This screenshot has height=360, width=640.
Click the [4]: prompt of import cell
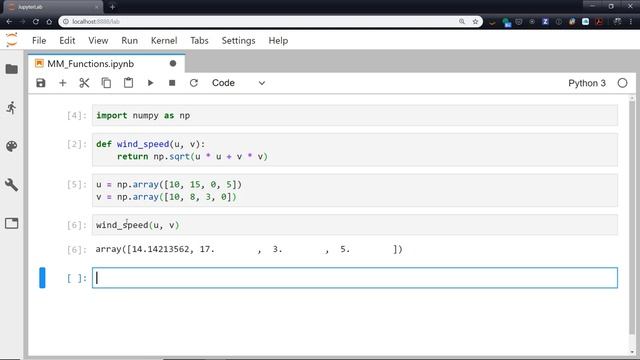coord(77,116)
